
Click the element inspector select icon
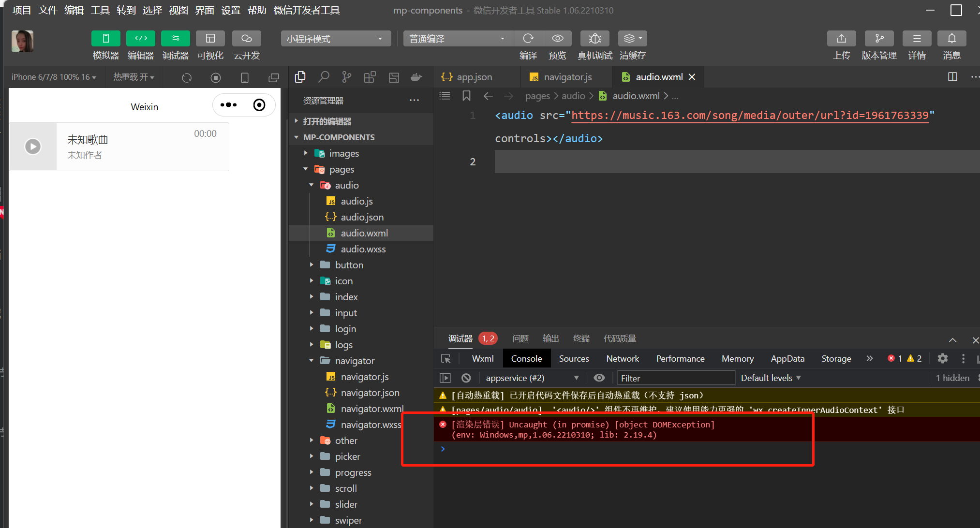tap(446, 358)
